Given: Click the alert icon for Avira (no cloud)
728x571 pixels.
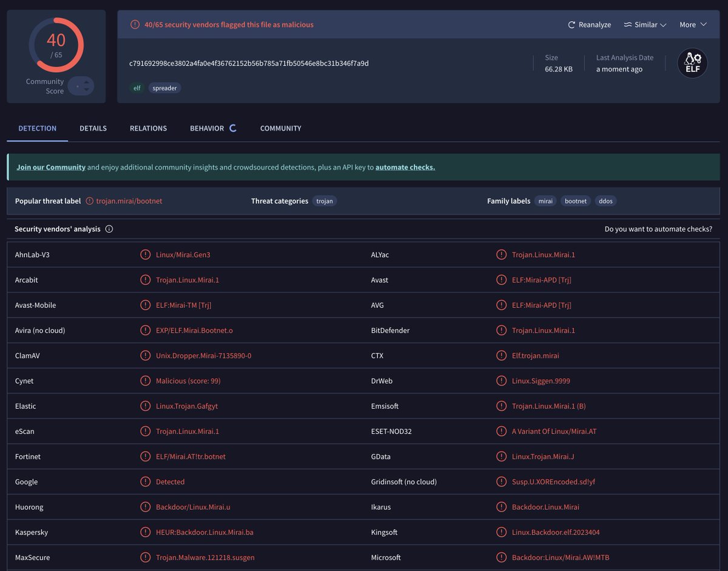Looking at the screenshot, I should 145,330.
